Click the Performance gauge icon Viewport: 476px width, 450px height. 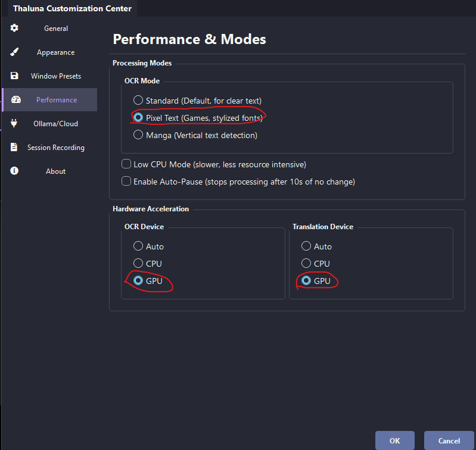pos(16,99)
